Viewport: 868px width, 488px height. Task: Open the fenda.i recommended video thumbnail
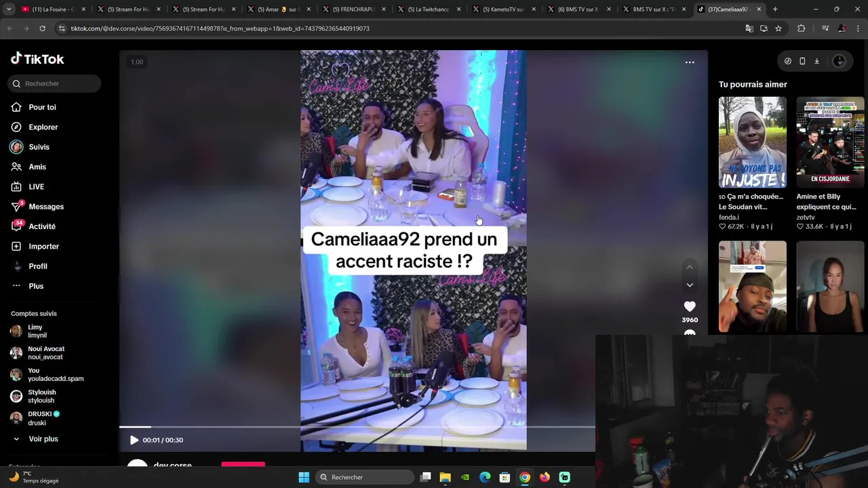pyautogui.click(x=752, y=142)
